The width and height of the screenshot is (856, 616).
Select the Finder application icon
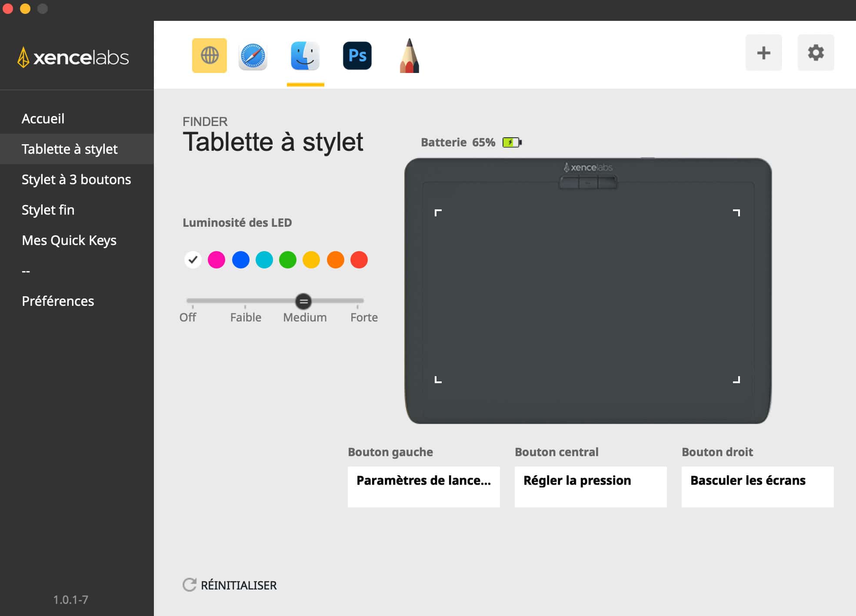[305, 56]
